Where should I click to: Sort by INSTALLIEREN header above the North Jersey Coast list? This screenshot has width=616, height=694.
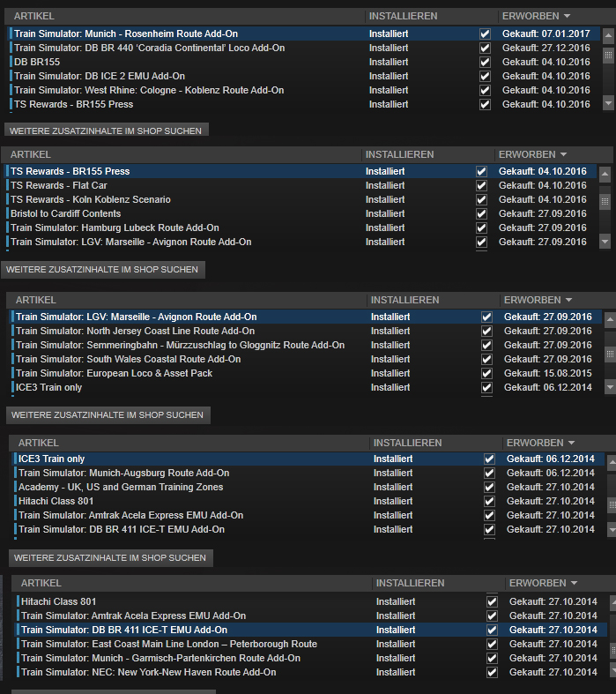(x=405, y=300)
